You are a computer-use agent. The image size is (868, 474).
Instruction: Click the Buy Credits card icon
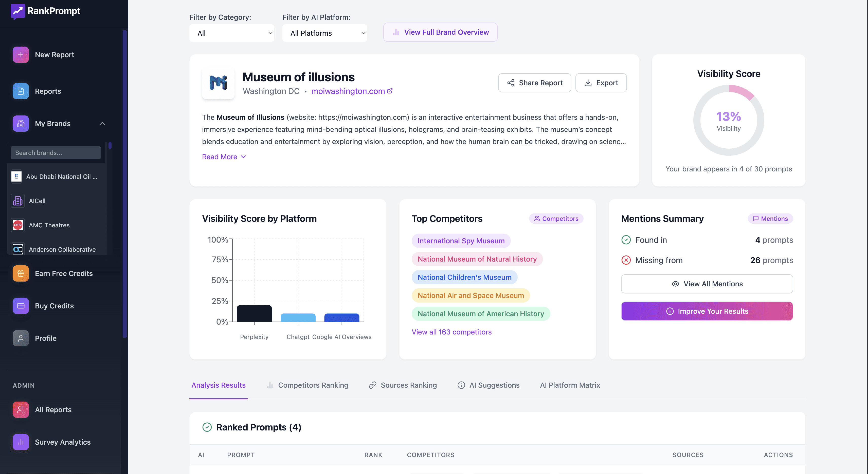pos(21,306)
